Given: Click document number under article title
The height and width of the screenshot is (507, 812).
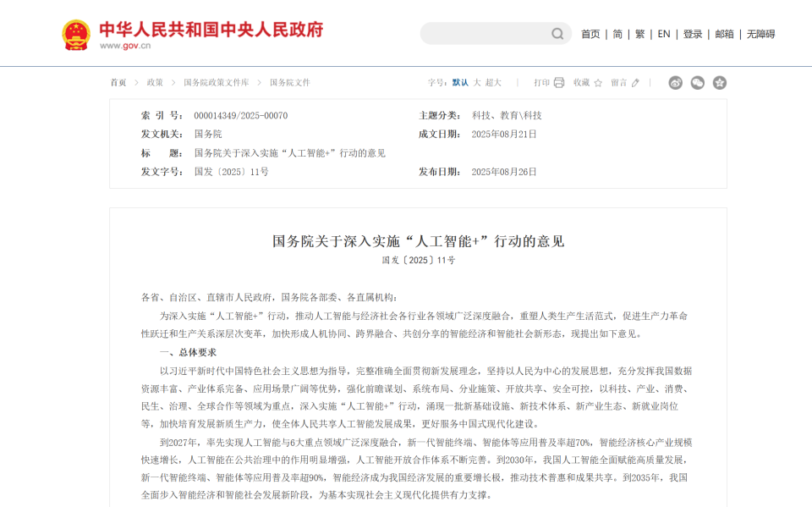Looking at the screenshot, I should pos(419,260).
